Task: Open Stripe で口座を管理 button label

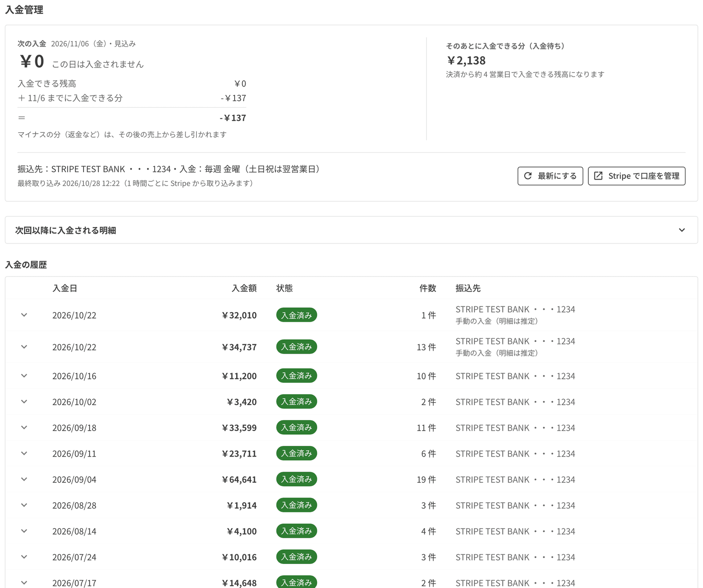Action: 644,176
